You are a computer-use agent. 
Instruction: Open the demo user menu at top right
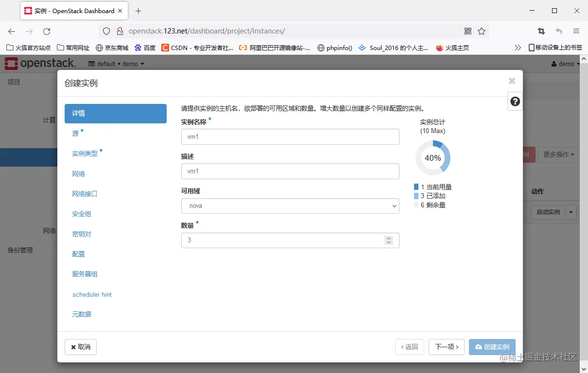click(565, 64)
